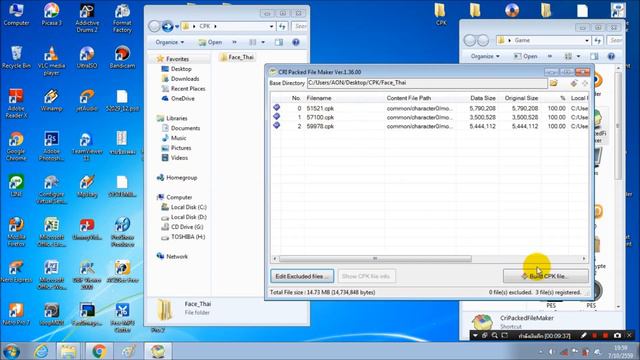Select the purple file icon of 57100.cpk
The height and width of the screenshot is (360, 640).
point(276,117)
